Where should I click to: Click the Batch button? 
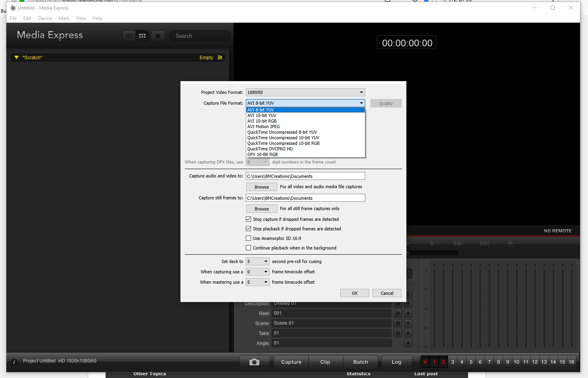pos(361,362)
